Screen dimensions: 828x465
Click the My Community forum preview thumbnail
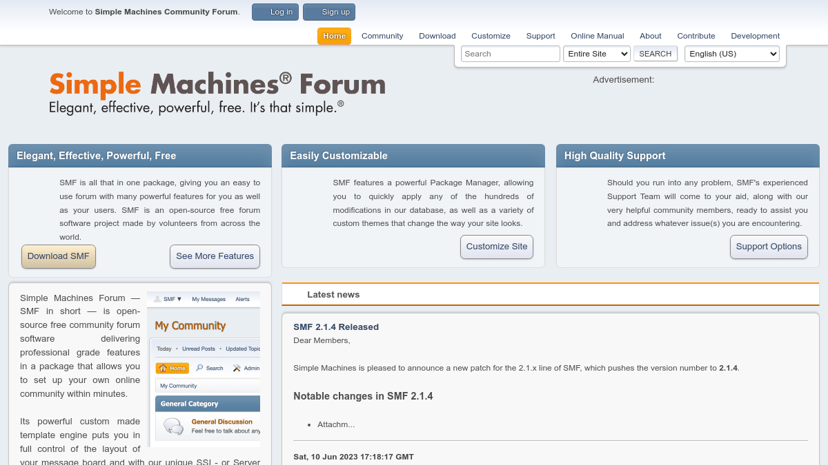pos(203,369)
